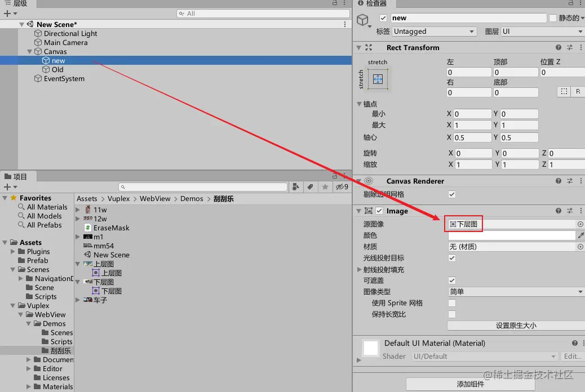Open the material object picker

(x=580, y=247)
